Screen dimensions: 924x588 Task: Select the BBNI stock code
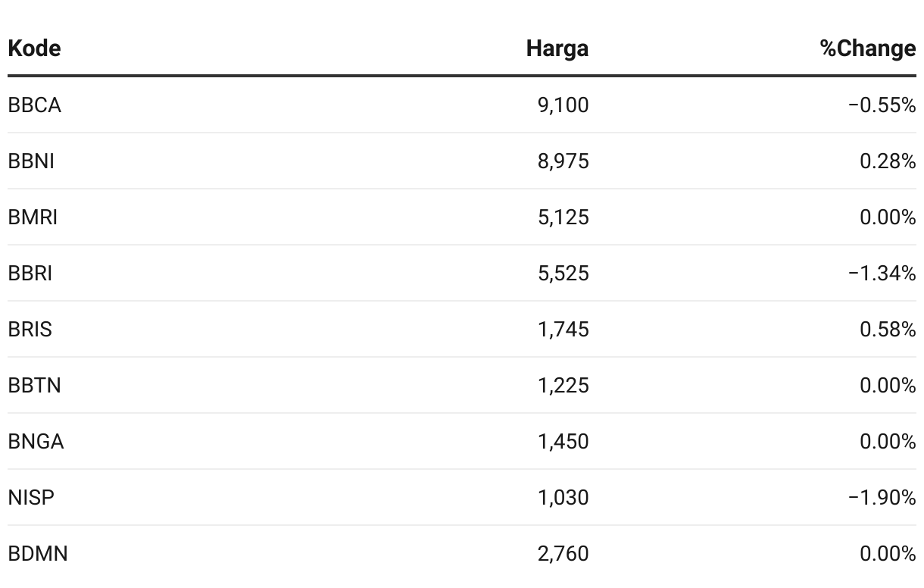pos(31,161)
